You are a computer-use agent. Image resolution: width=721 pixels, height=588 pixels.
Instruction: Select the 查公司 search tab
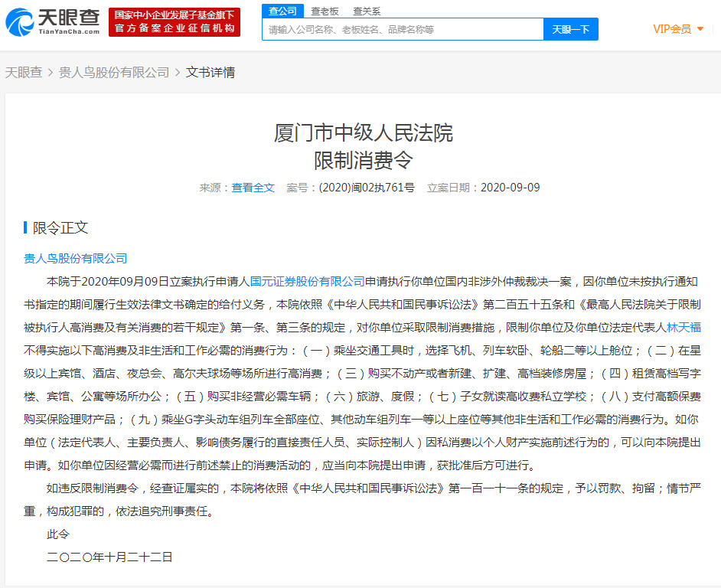pos(282,11)
